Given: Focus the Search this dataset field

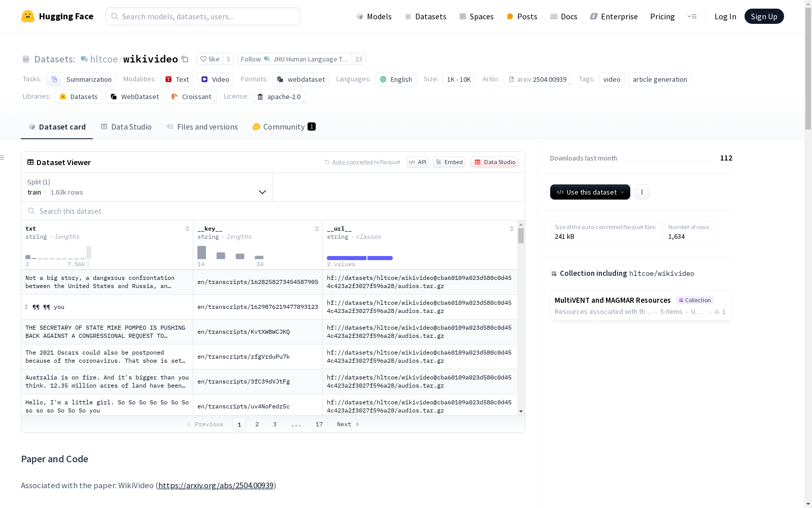Looking at the screenshot, I should [x=273, y=211].
